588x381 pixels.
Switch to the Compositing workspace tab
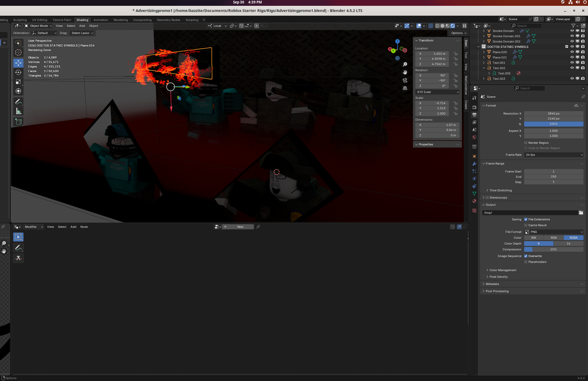pos(142,20)
